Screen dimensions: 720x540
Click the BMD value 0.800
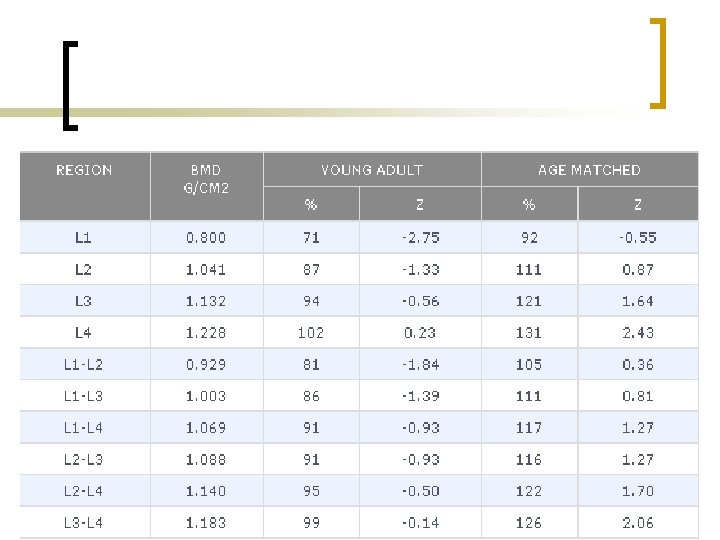pos(206,238)
